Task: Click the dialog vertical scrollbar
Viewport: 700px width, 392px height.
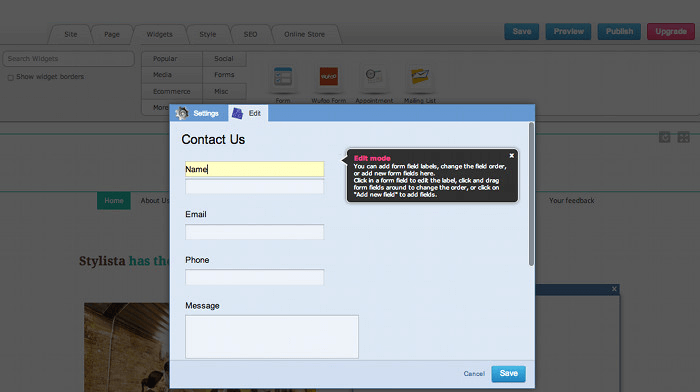Action: pyautogui.click(x=531, y=194)
